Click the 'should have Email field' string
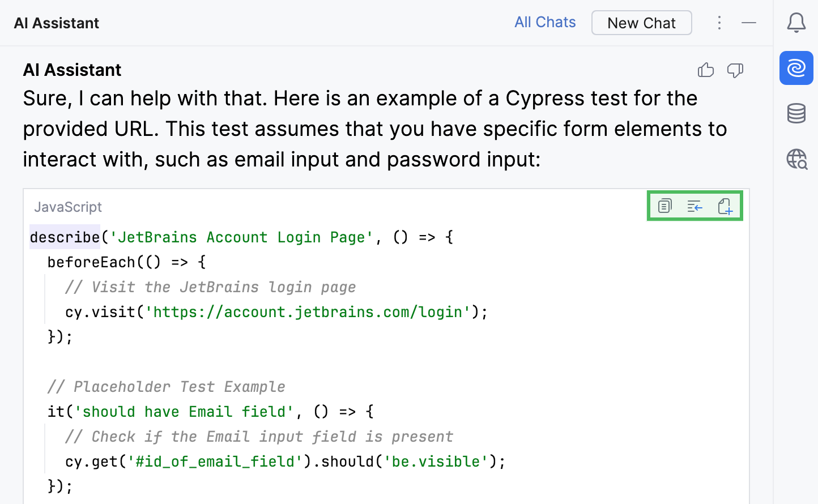Image resolution: width=818 pixels, height=504 pixels. (184, 412)
